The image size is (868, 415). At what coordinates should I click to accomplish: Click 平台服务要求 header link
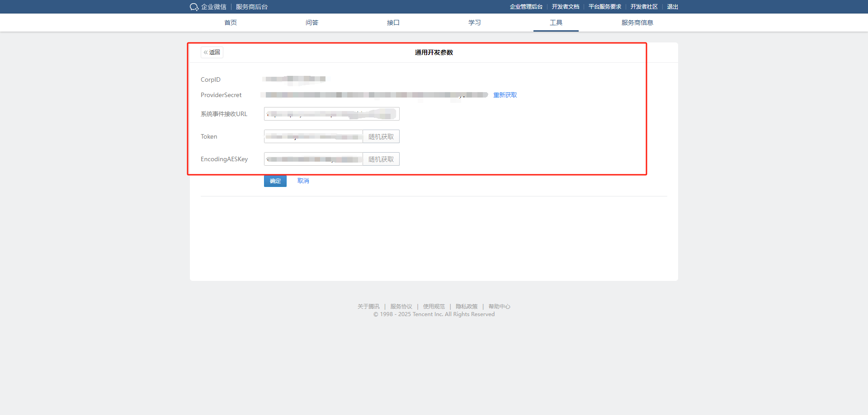(x=604, y=7)
